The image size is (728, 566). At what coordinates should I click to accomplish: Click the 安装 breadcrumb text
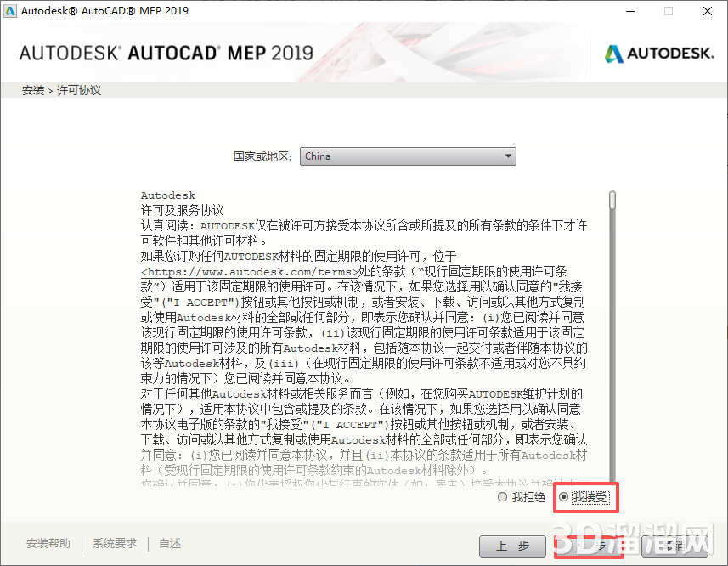point(33,90)
